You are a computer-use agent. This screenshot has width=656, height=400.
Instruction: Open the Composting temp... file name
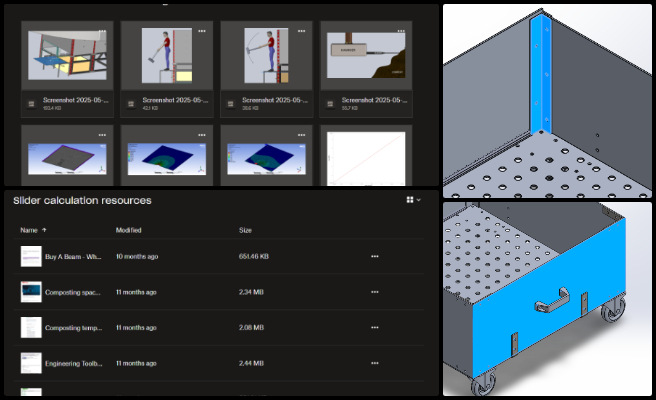tap(73, 328)
